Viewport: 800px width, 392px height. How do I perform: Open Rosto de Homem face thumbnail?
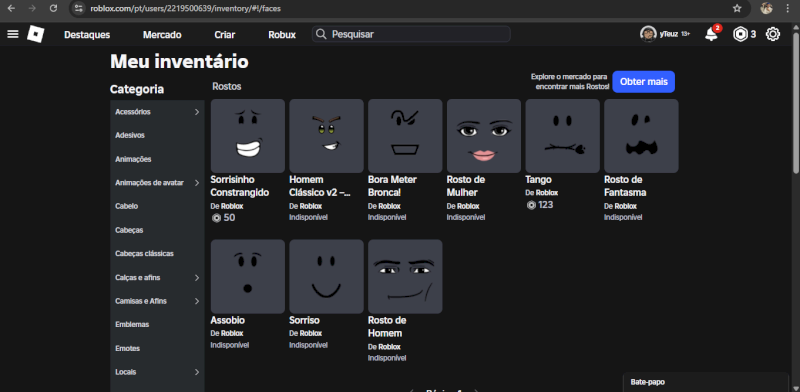[x=405, y=277]
